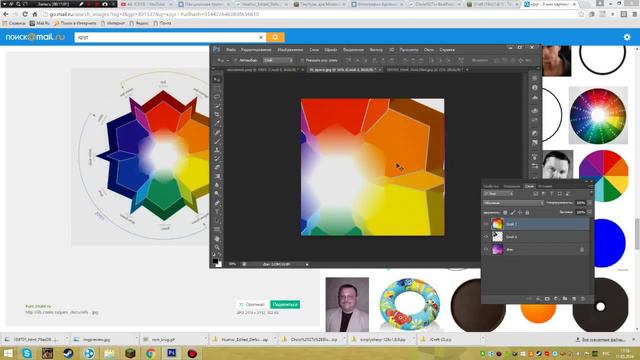Click add layer mask icon in Layers panel
The height and width of the screenshot is (360, 640).
click(x=547, y=299)
